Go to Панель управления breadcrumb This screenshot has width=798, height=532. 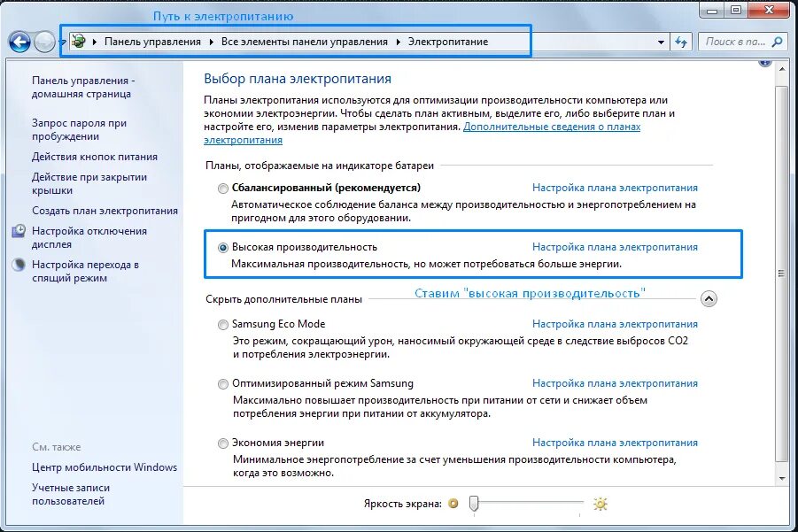point(152,42)
